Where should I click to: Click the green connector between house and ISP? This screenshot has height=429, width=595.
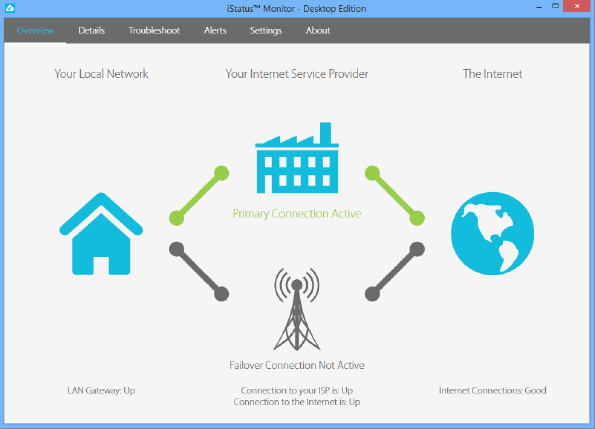[x=199, y=196]
